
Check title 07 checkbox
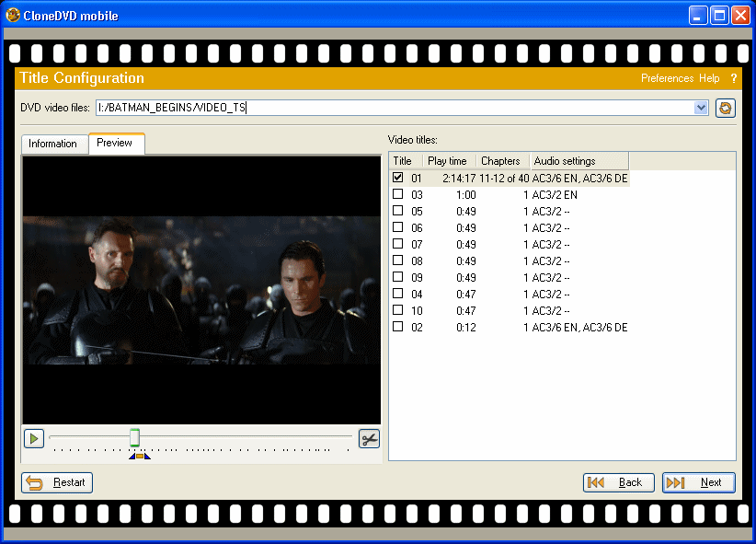397,244
